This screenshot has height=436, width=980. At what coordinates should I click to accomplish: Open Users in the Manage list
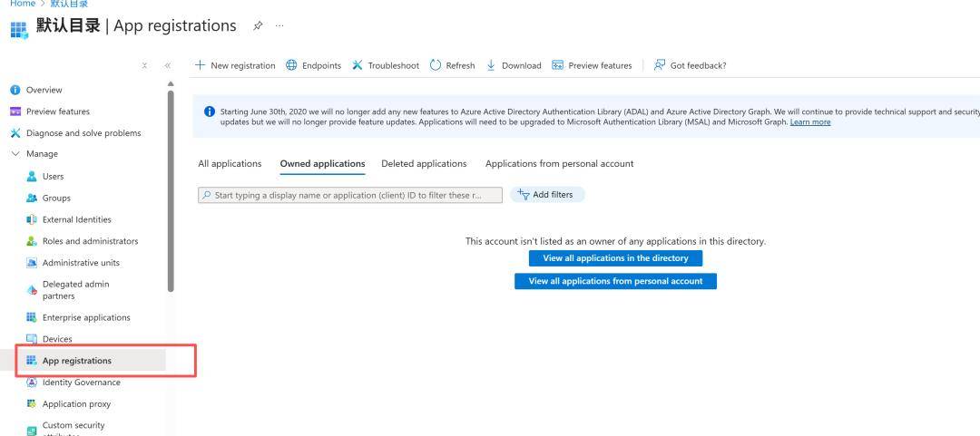pyautogui.click(x=54, y=176)
